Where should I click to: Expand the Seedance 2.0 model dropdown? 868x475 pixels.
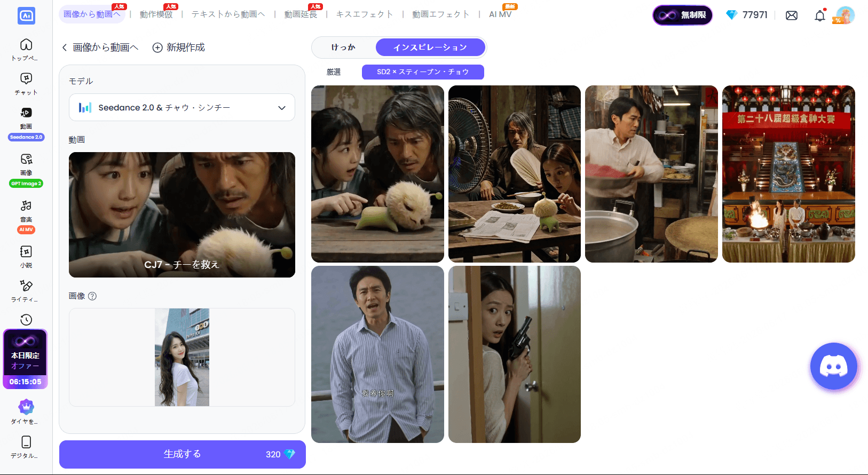(182, 107)
